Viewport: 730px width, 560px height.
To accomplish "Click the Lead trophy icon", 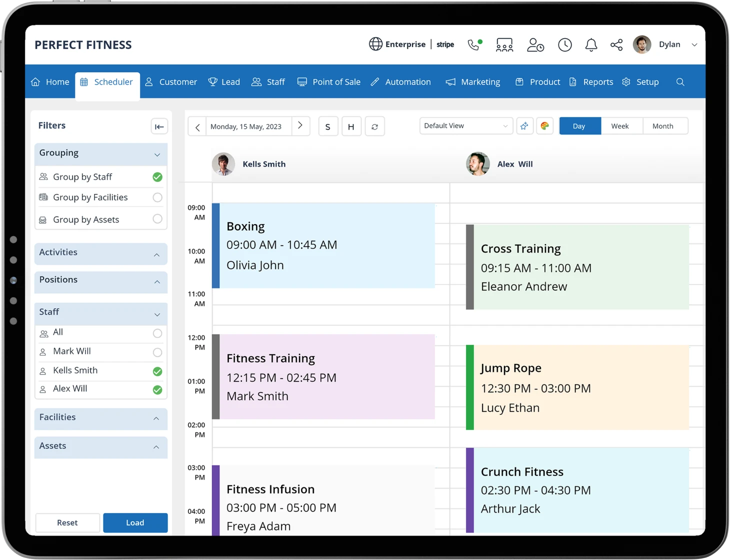I will (x=213, y=82).
